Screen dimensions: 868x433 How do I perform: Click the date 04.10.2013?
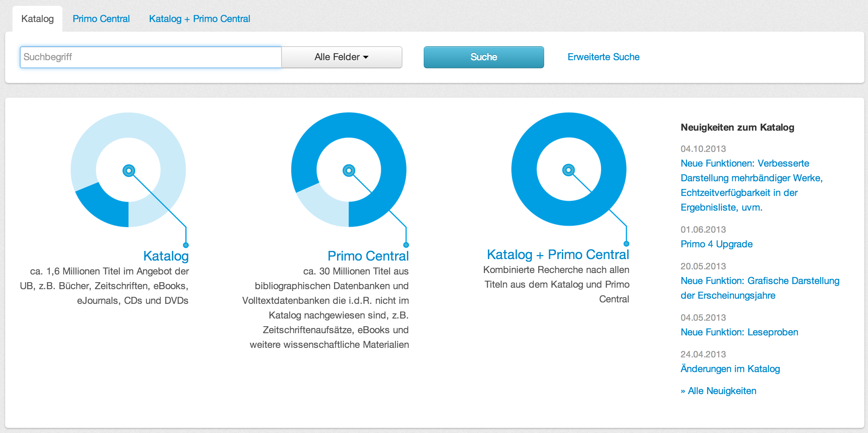pos(703,149)
